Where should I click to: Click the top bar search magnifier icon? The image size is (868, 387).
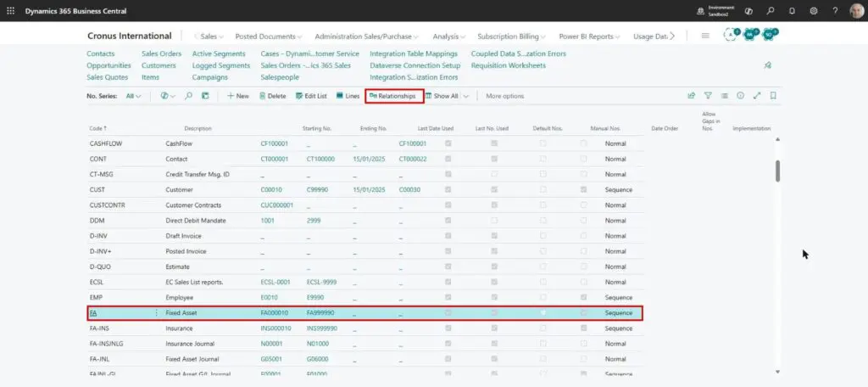point(771,10)
